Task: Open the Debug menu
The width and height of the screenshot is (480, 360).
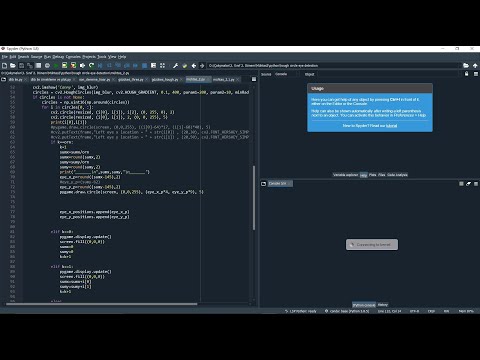Action: tap(58, 57)
